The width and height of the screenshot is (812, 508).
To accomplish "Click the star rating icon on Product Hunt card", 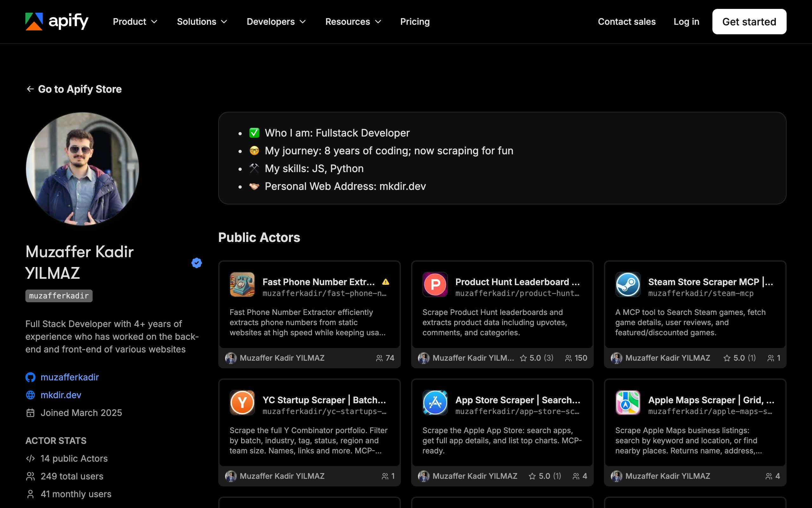I will pyautogui.click(x=523, y=358).
